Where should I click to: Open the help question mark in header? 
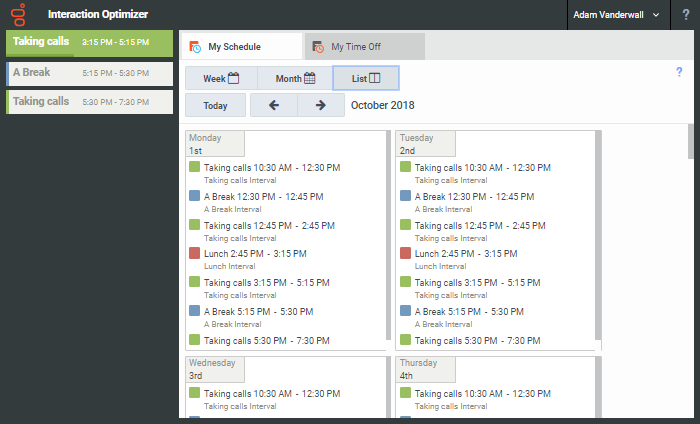click(x=685, y=15)
